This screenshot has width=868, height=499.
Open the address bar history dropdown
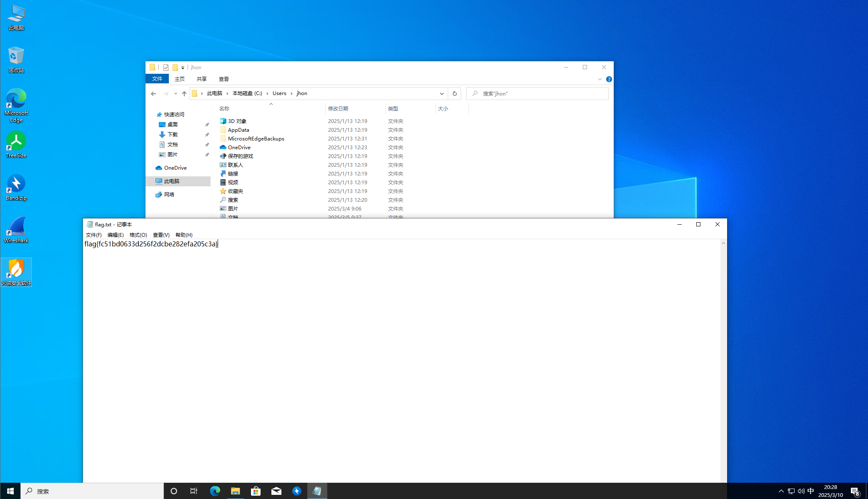[442, 93]
